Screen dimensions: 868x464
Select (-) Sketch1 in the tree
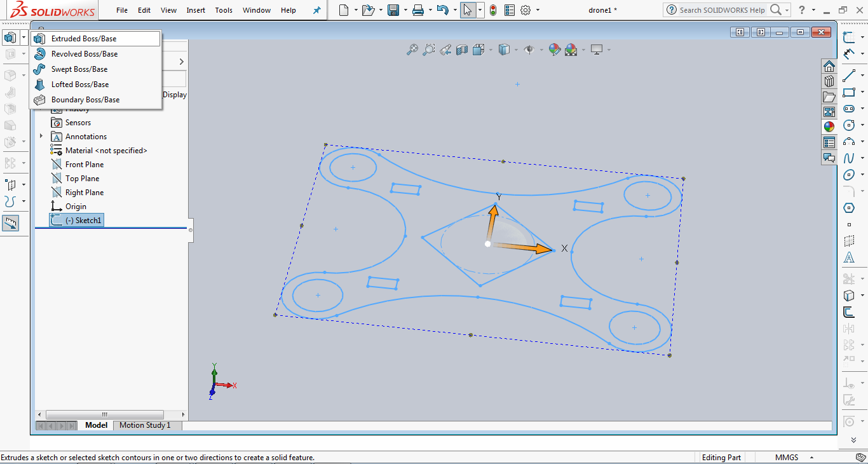(76, 221)
